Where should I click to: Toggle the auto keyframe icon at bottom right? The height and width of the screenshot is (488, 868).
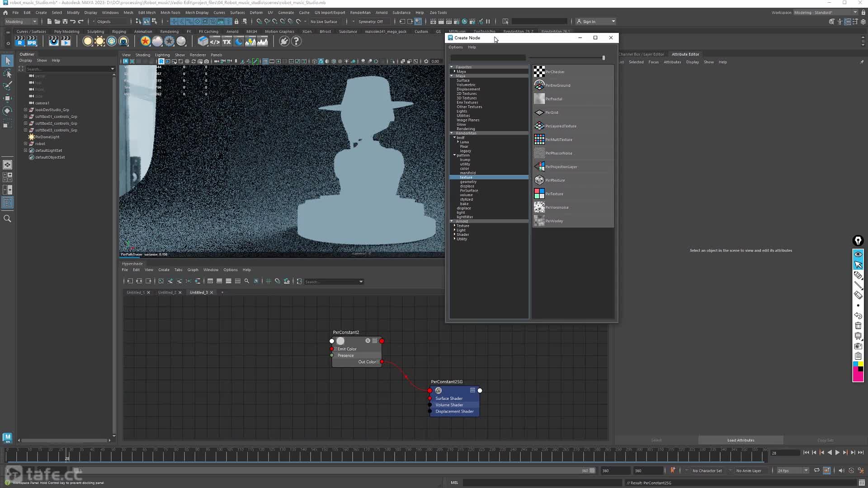pyautogui.click(x=851, y=470)
